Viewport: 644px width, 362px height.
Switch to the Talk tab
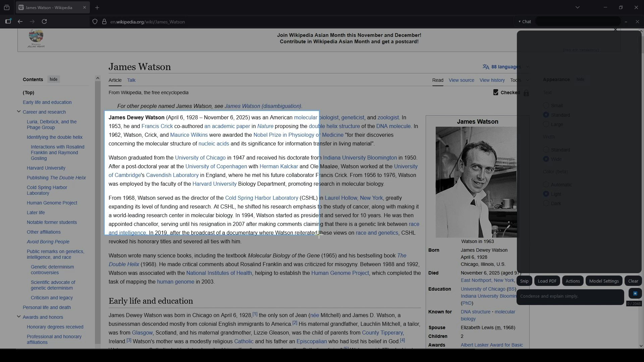click(131, 80)
